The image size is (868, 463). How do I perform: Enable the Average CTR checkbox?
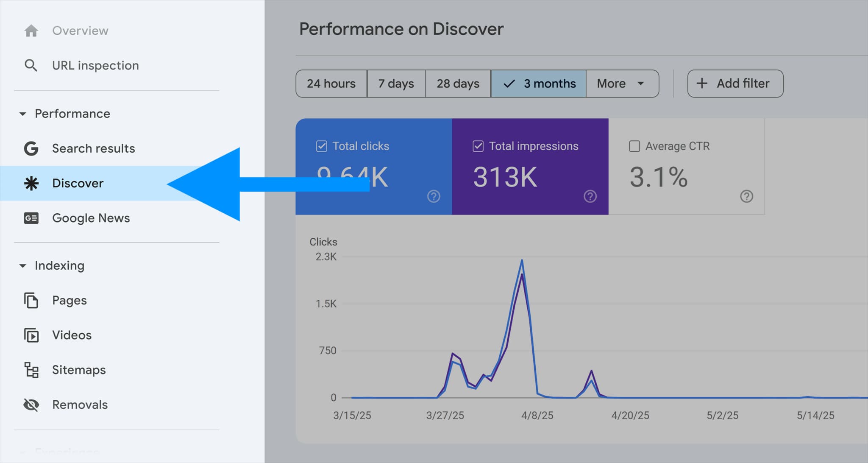(634, 146)
